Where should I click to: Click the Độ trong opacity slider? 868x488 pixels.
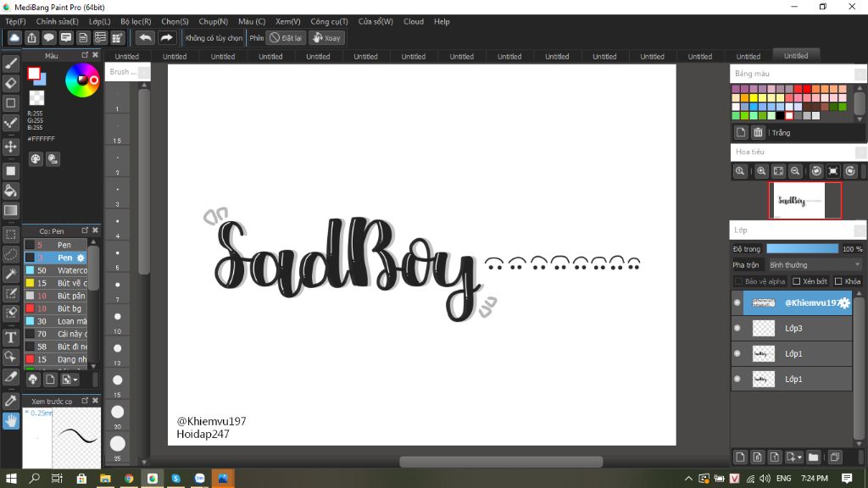(802, 249)
